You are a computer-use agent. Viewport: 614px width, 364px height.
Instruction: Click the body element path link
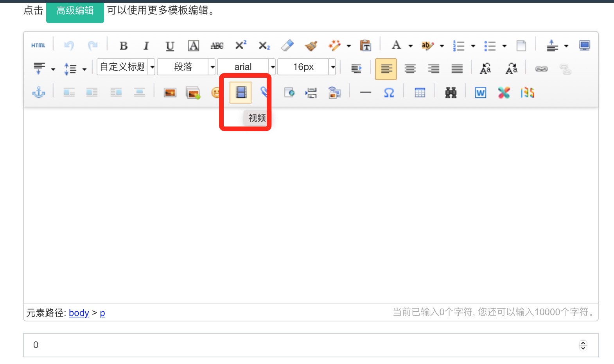[79, 313]
